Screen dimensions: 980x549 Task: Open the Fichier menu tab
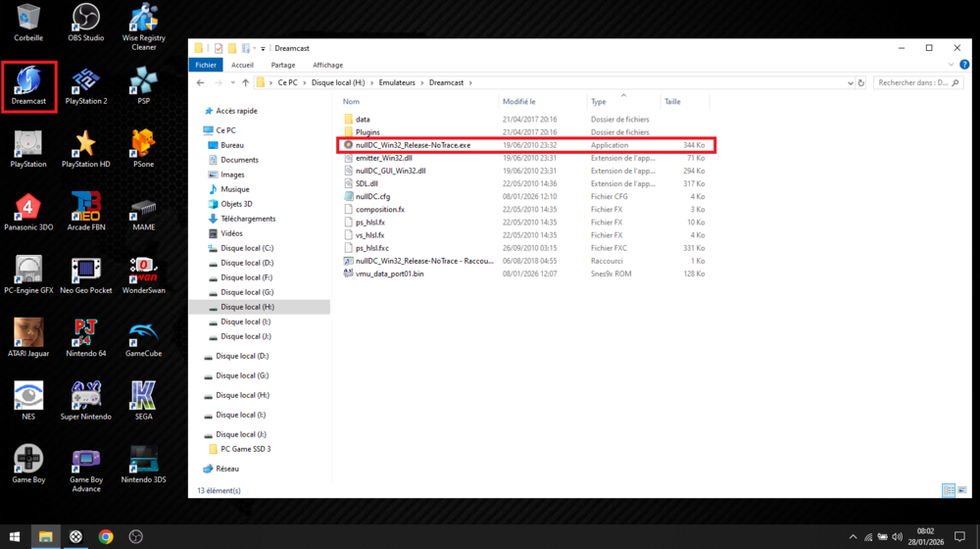pyautogui.click(x=206, y=66)
